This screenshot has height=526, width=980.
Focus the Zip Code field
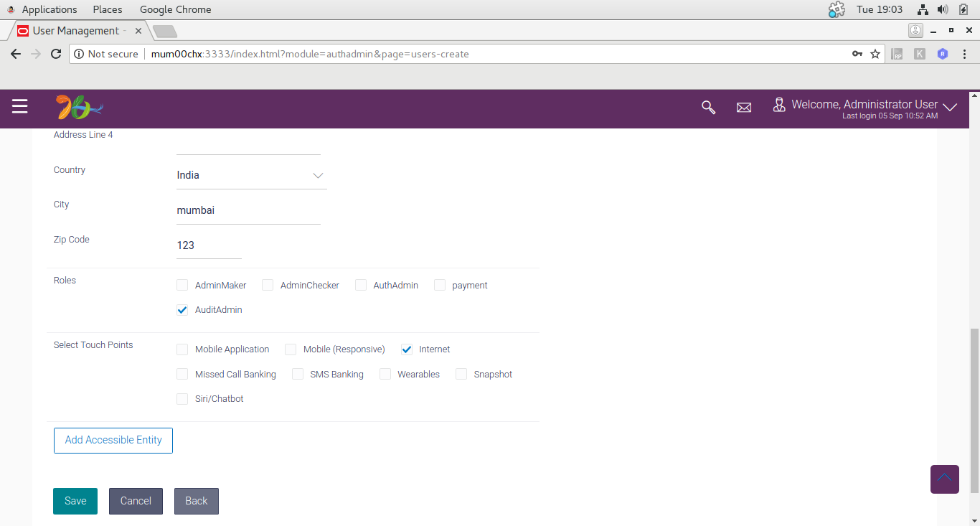coord(209,245)
